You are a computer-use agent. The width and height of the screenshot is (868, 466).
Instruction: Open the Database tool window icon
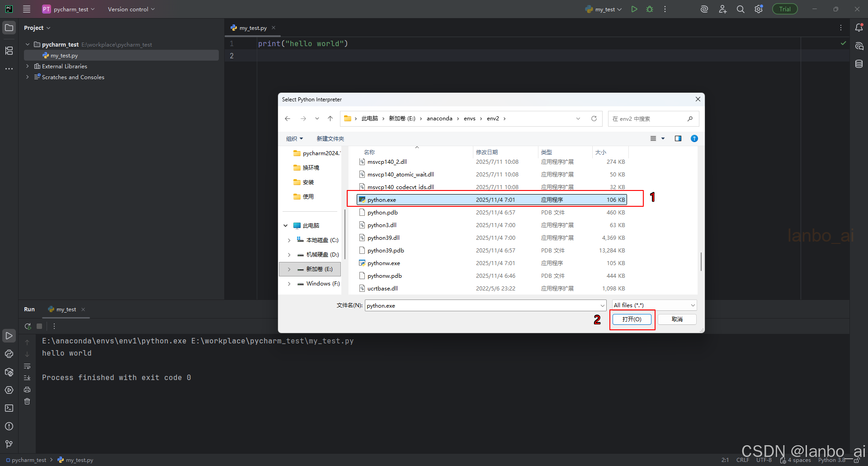(x=859, y=64)
